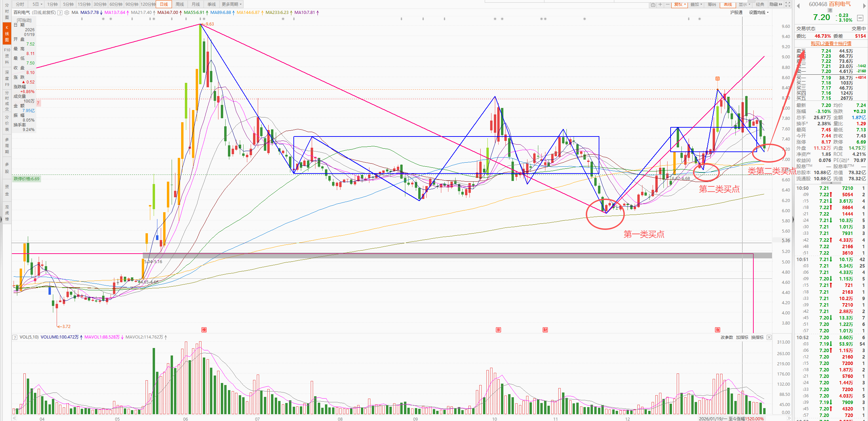The width and height of the screenshot is (868, 421).
Task: Toggle the 画线 drawing mode button
Action: pyautogui.click(x=728, y=4)
